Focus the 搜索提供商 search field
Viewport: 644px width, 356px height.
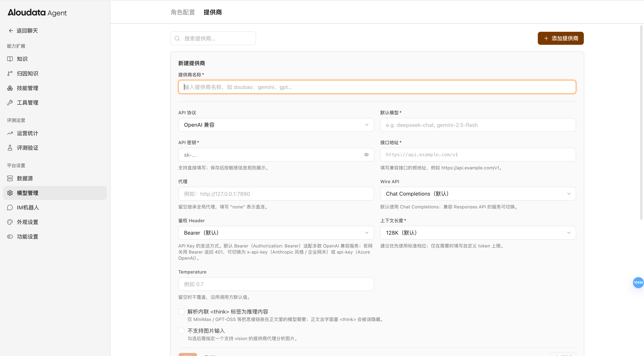[213, 38]
